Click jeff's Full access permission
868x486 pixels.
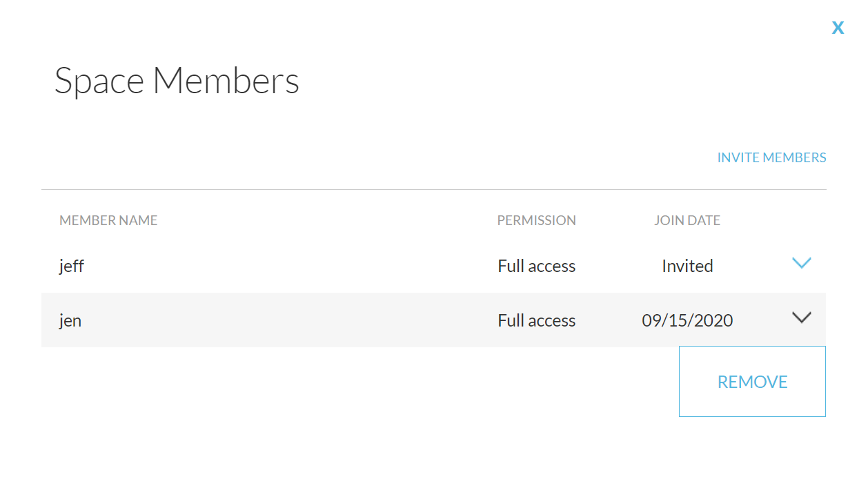536,266
